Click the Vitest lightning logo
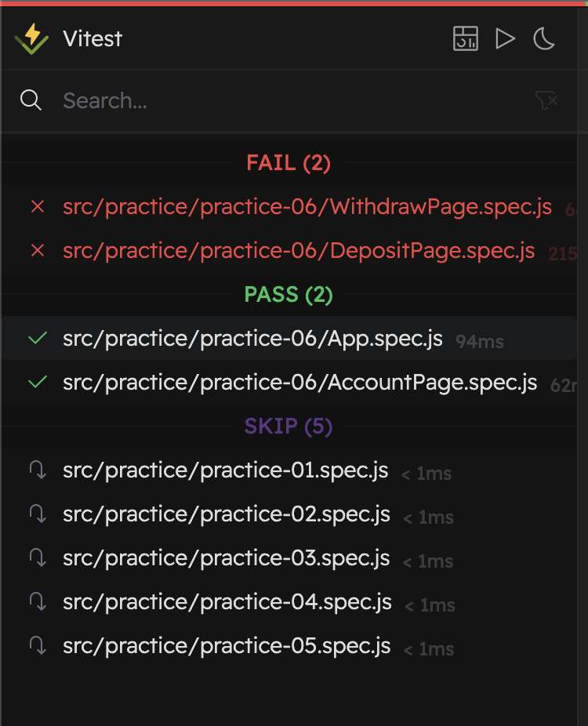Image resolution: width=588 pixels, height=726 pixels. 31,39
